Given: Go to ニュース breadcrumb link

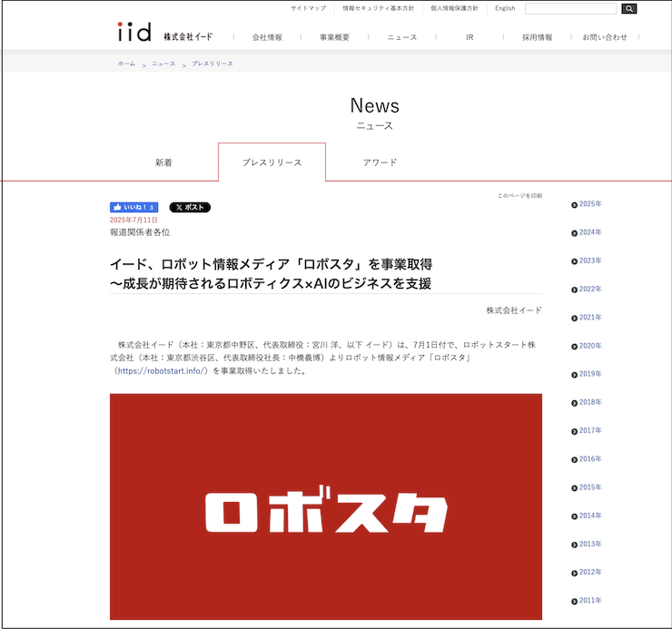Looking at the screenshot, I should point(163,64).
